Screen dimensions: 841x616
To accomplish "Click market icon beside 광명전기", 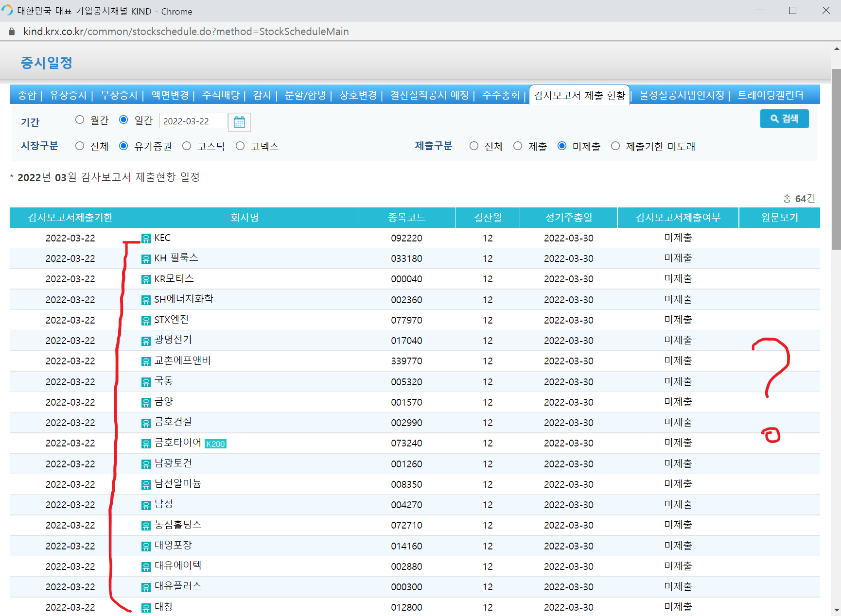I will 146,341.
